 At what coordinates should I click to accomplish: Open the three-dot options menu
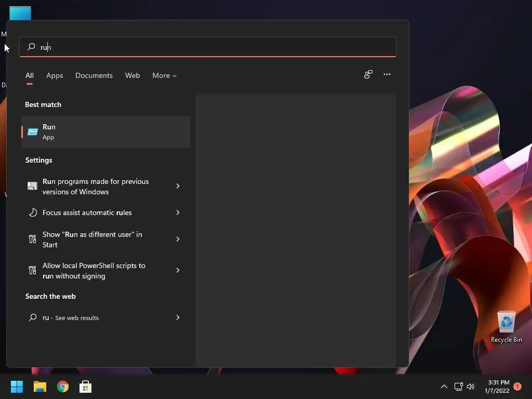point(387,74)
